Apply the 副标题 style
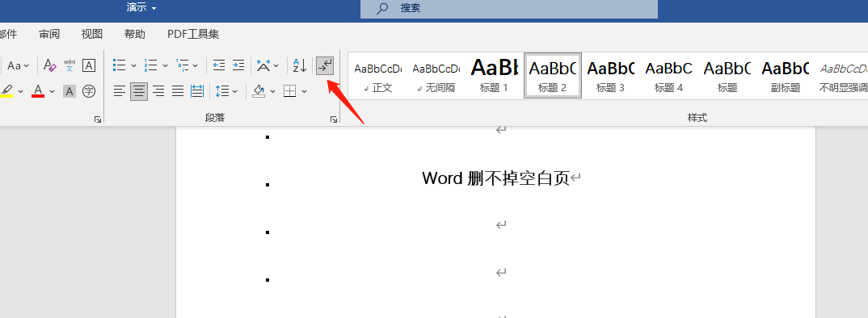868x318 pixels. [785, 77]
